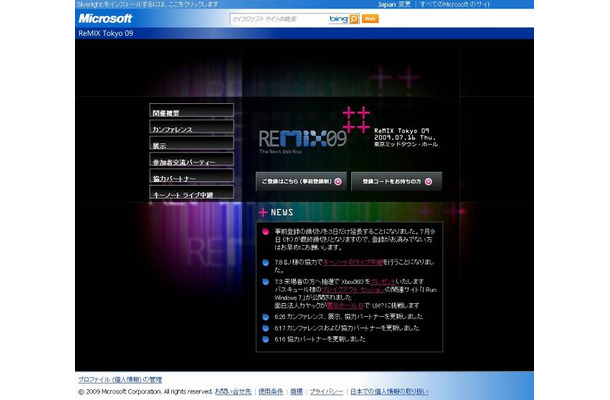Screen dimensions: 610x400
Task: Open the 開催概要 menu item
Action: point(191,110)
